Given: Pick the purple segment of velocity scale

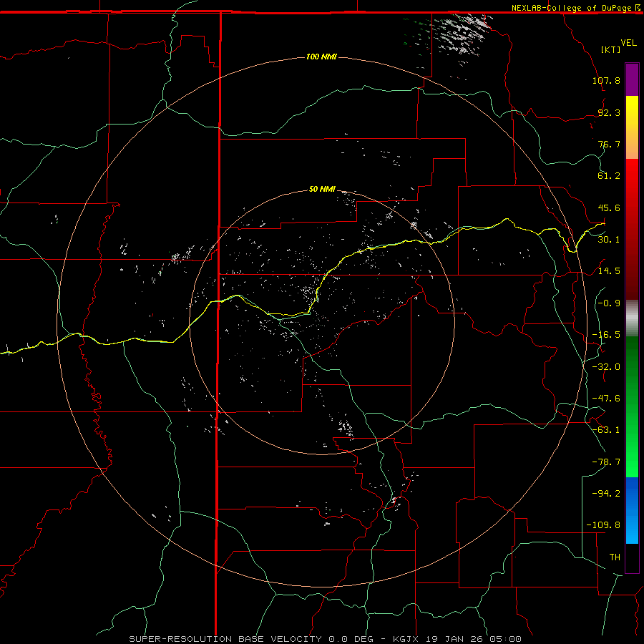Looking at the screenshot, I should pyautogui.click(x=632, y=79).
